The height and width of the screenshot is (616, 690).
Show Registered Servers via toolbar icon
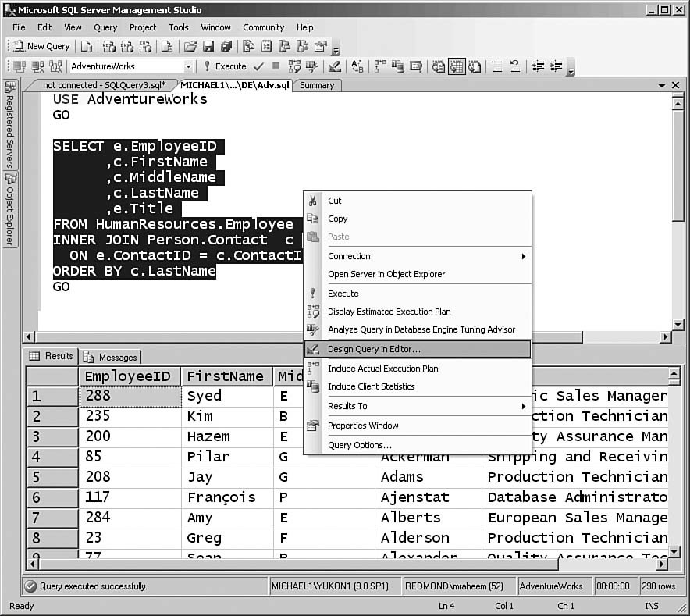(x=249, y=46)
